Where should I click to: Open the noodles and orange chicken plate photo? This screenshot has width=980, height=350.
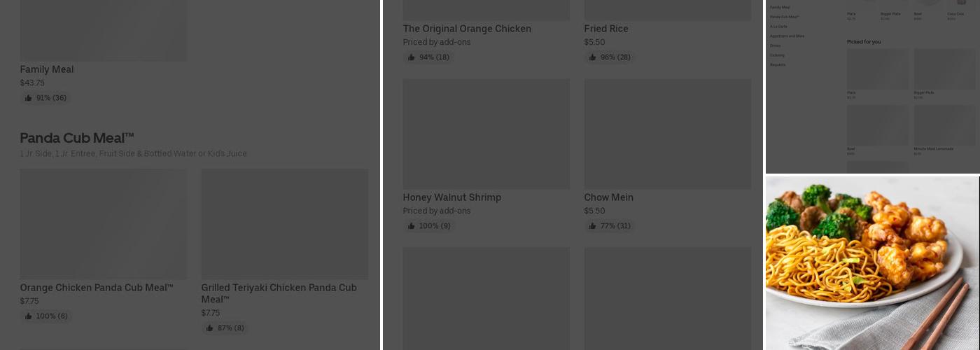[872, 262]
